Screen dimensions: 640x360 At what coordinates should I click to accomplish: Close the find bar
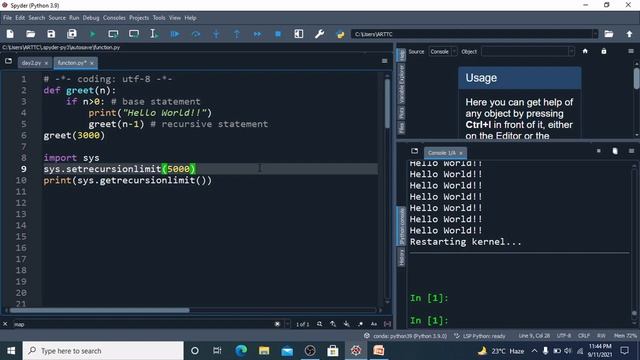(5, 324)
